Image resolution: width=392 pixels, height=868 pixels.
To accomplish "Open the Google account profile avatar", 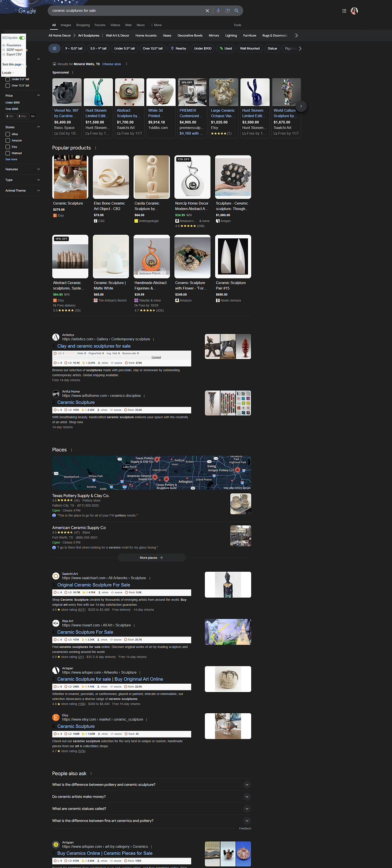I will 354,11.
